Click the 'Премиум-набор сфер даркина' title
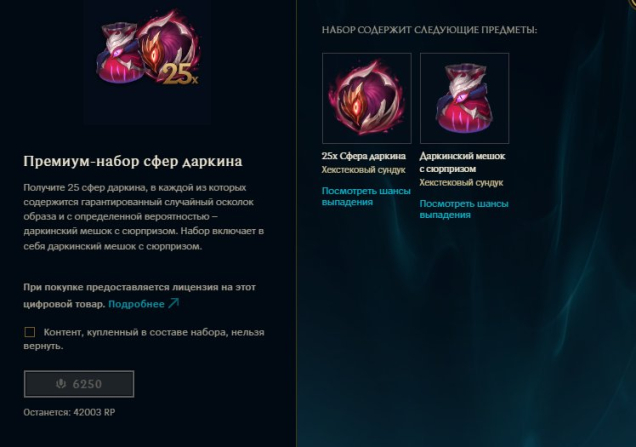 pyautogui.click(x=133, y=161)
